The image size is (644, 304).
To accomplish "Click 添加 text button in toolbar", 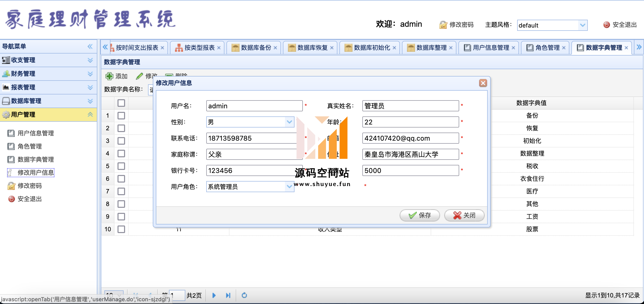I will coord(121,76).
